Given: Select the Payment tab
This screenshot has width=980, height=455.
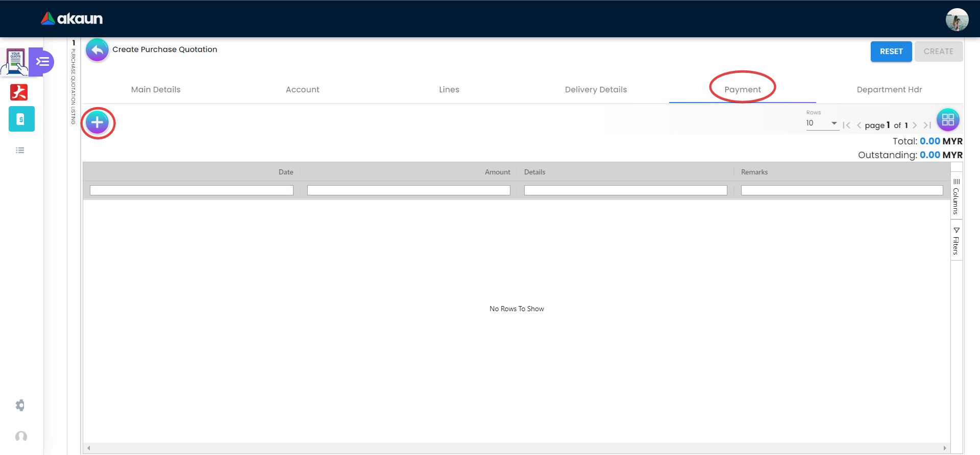Looking at the screenshot, I should (743, 90).
